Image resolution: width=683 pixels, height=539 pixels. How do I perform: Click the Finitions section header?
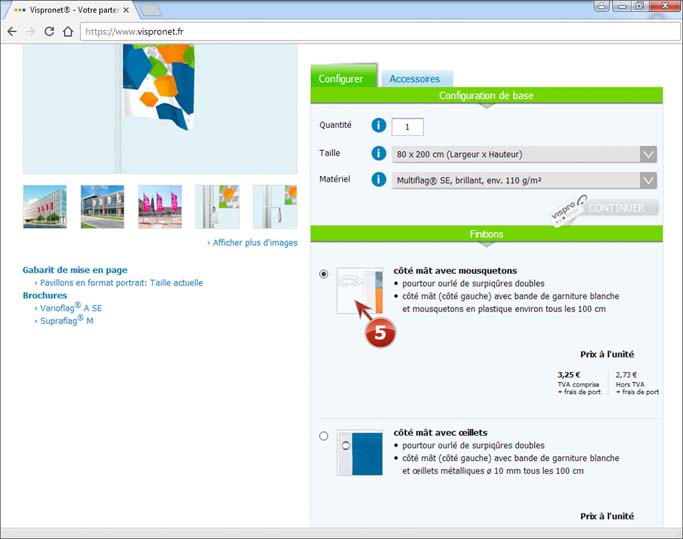(487, 234)
